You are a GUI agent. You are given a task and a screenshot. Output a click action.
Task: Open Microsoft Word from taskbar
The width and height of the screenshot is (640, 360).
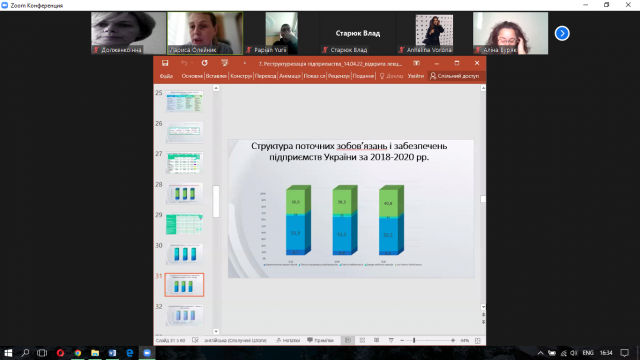[x=112, y=353]
